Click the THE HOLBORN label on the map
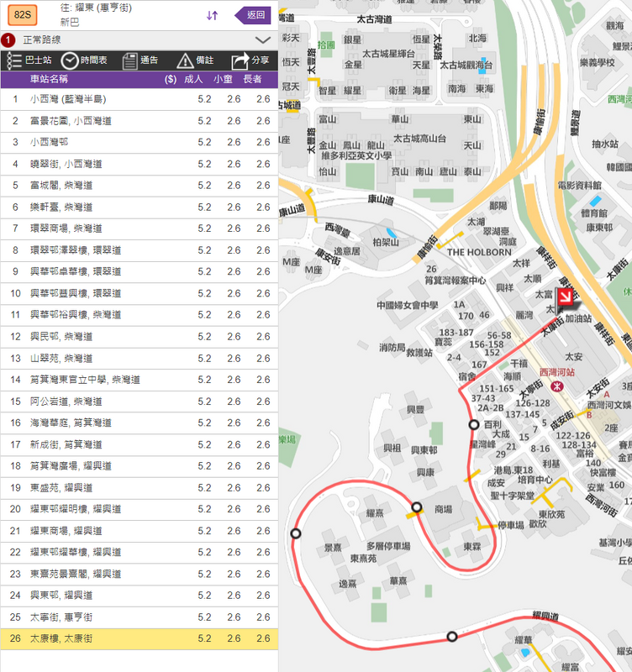Viewport: 632px width, 672px height. pyautogui.click(x=479, y=253)
